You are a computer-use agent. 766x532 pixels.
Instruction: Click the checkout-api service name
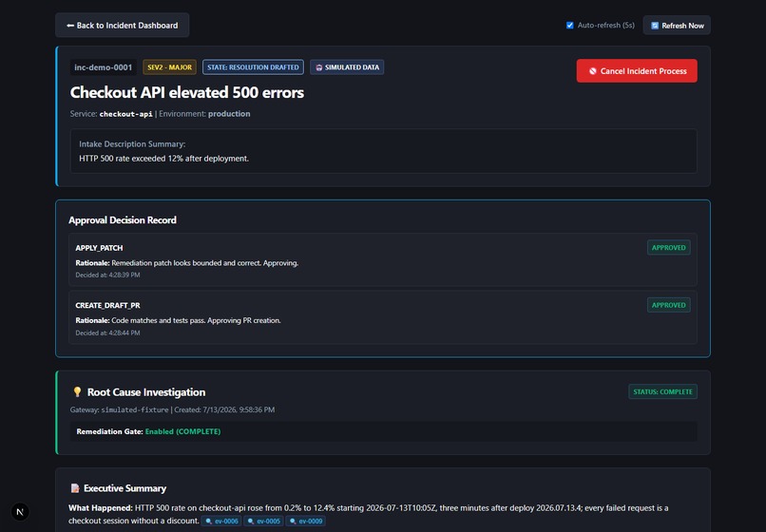tap(126, 114)
